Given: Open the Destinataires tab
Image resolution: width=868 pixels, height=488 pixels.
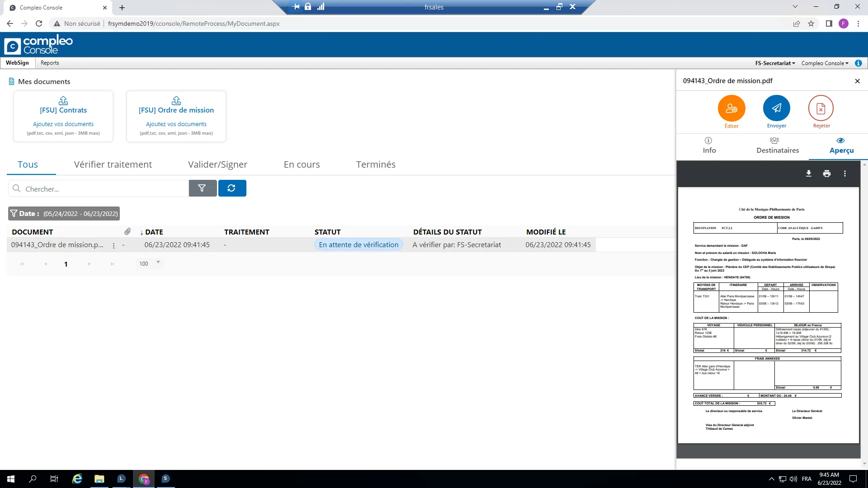Looking at the screenshot, I should pyautogui.click(x=778, y=145).
